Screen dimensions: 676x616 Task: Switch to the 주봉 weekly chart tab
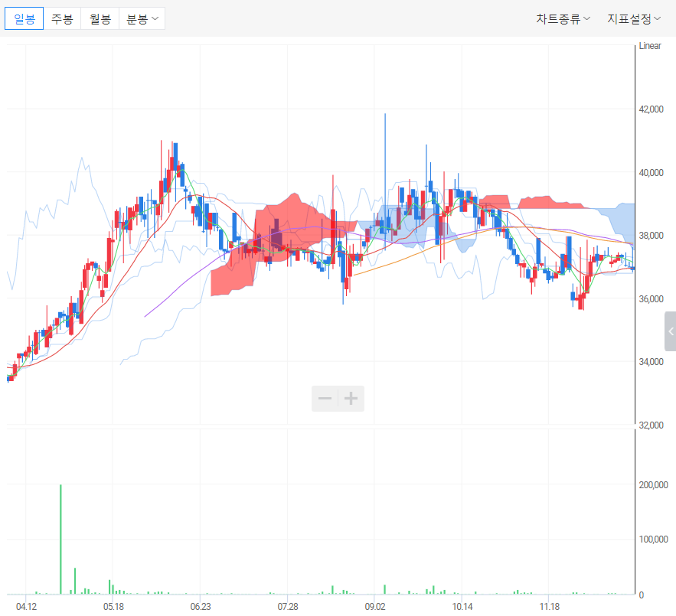62,18
